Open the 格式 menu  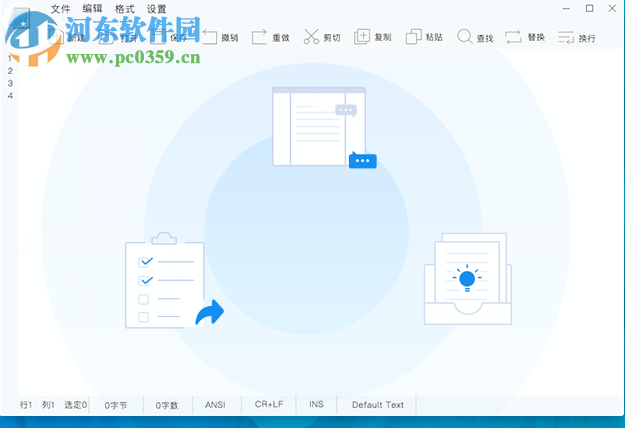pyautogui.click(x=124, y=9)
